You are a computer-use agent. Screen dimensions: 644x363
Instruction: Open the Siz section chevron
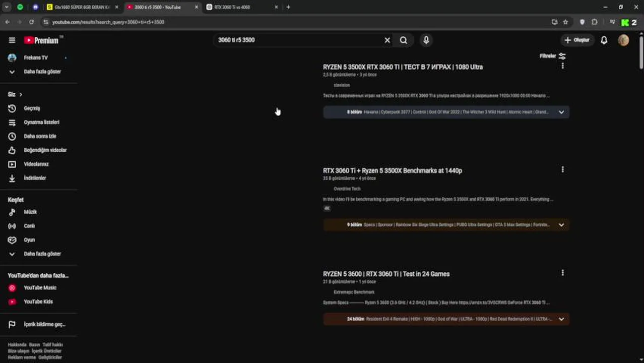[21, 95]
